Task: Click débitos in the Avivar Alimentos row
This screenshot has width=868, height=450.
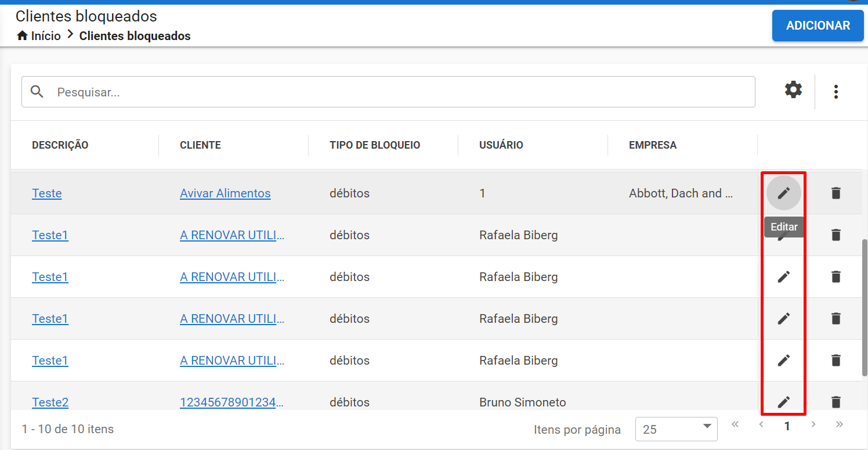Action: (x=349, y=193)
